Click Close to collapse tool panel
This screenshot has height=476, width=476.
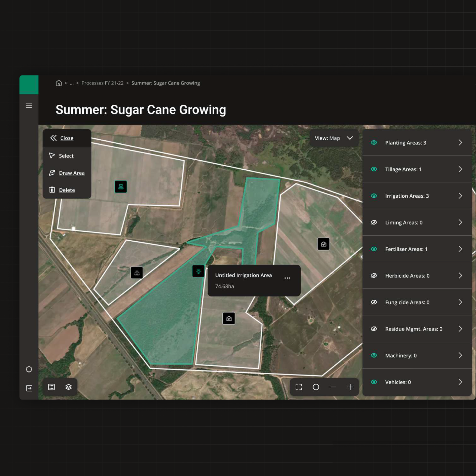(66, 138)
